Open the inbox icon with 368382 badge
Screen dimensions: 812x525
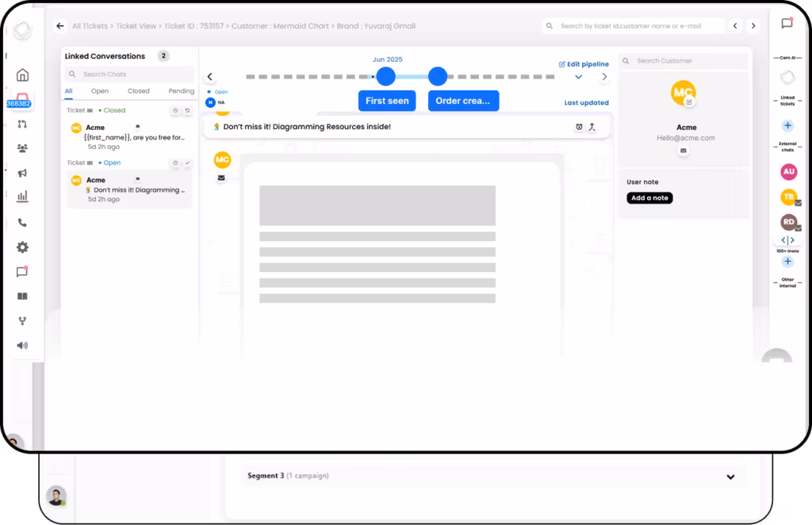(21, 100)
